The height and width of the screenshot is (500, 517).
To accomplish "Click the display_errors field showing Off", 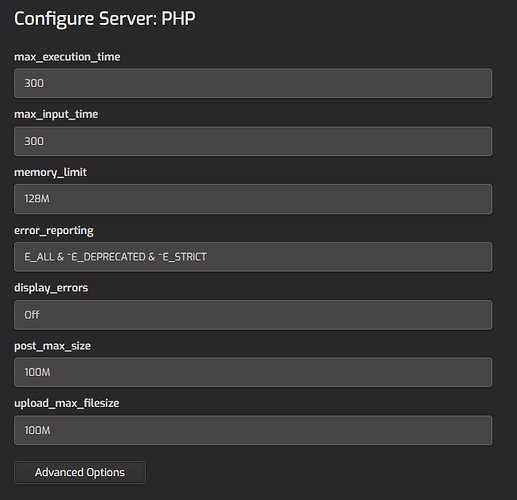I will 253,315.
